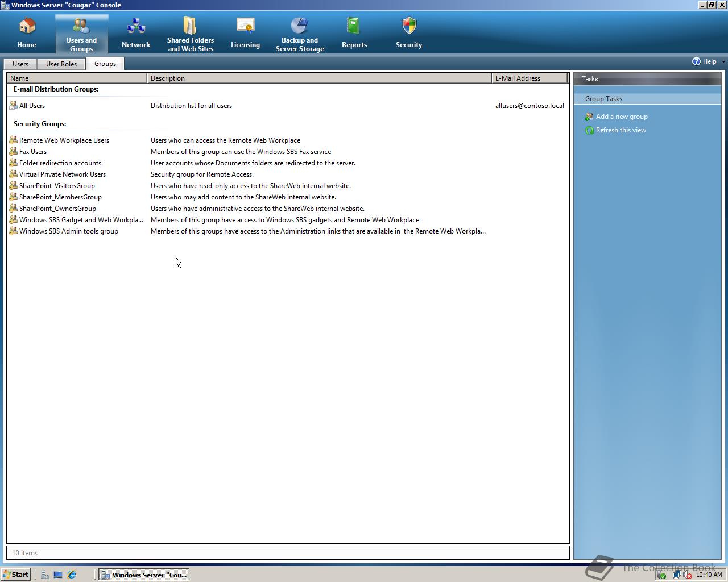Click 'Distribution list for all users' description
728x582 pixels.
191,106
